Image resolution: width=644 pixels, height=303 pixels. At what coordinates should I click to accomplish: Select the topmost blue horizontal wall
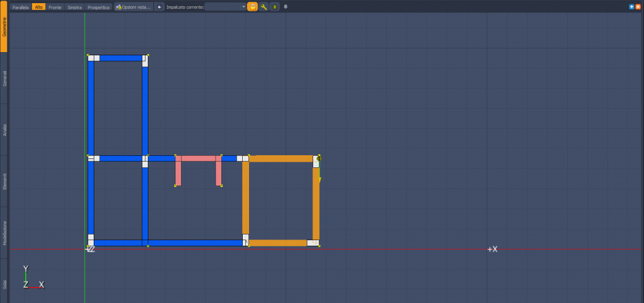click(x=121, y=58)
